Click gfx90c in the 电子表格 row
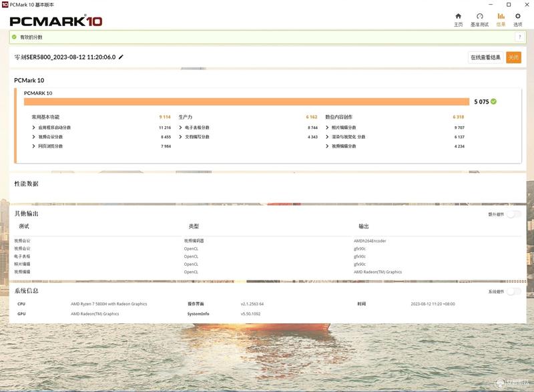The image size is (534, 392). pos(360,256)
